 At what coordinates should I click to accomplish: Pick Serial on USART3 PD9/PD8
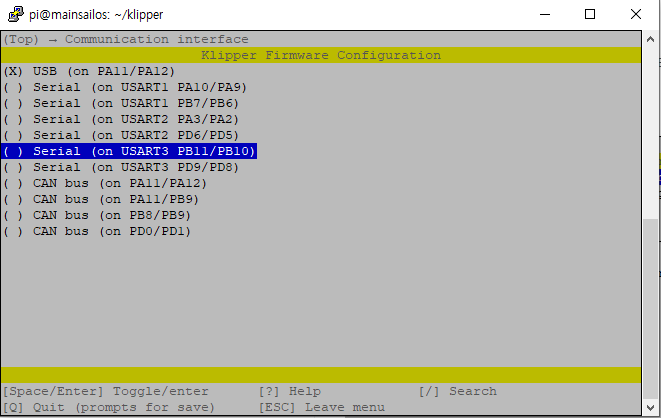tap(121, 167)
